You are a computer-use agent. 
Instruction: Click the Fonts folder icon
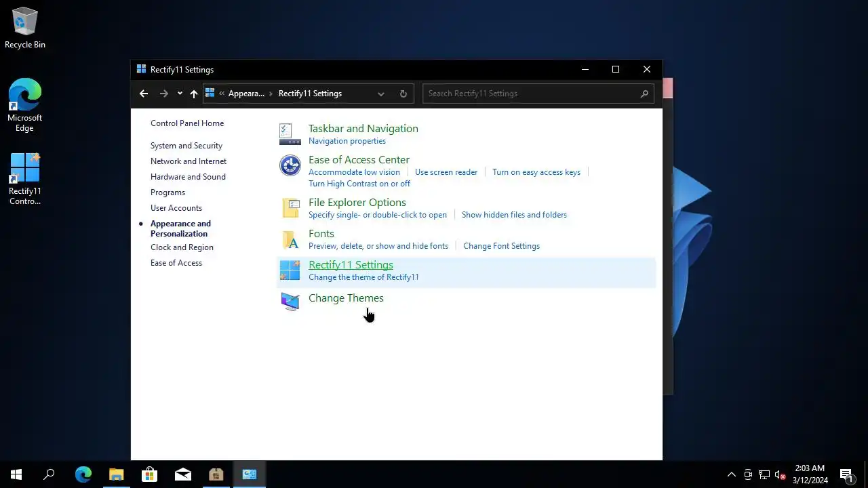pos(290,239)
